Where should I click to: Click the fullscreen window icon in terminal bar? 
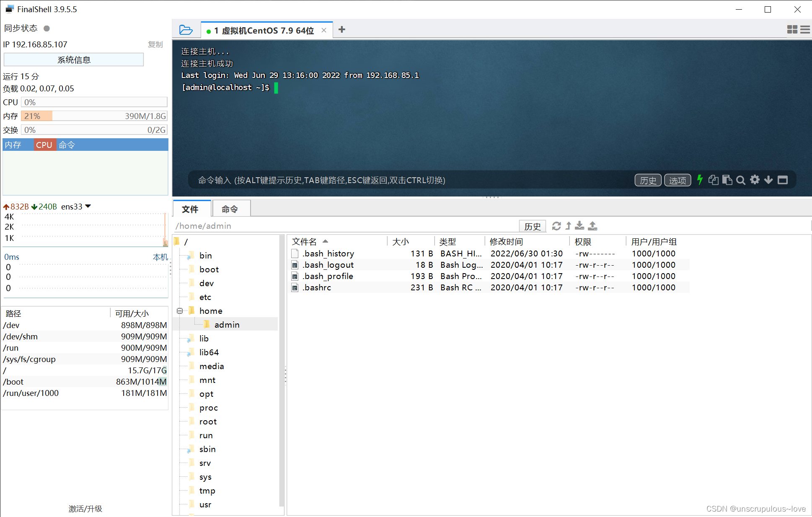click(782, 180)
